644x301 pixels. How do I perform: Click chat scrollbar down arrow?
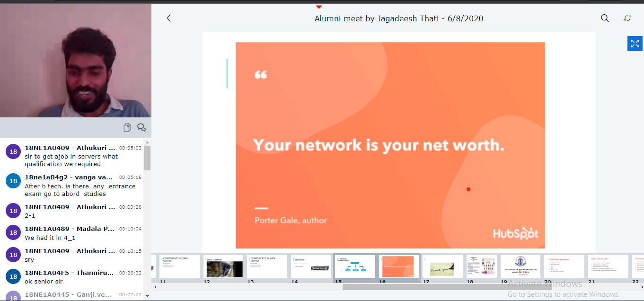148,296
